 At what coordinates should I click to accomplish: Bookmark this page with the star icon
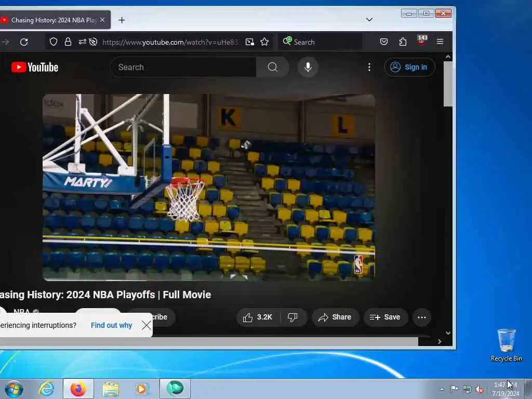(x=264, y=42)
